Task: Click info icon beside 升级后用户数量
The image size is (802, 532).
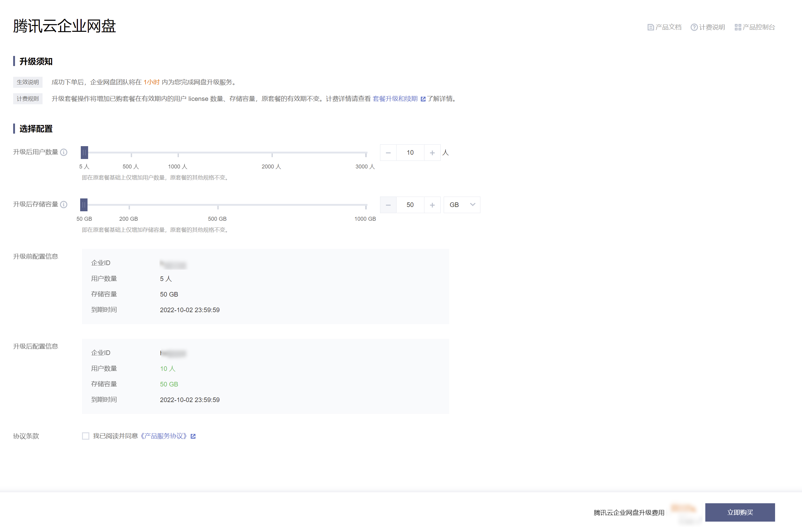Action: [x=64, y=152]
